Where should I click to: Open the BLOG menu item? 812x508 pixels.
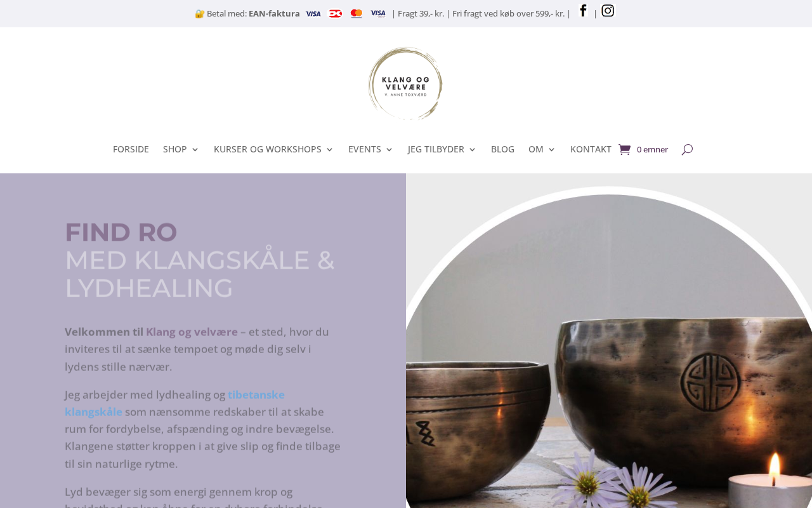point(502,149)
